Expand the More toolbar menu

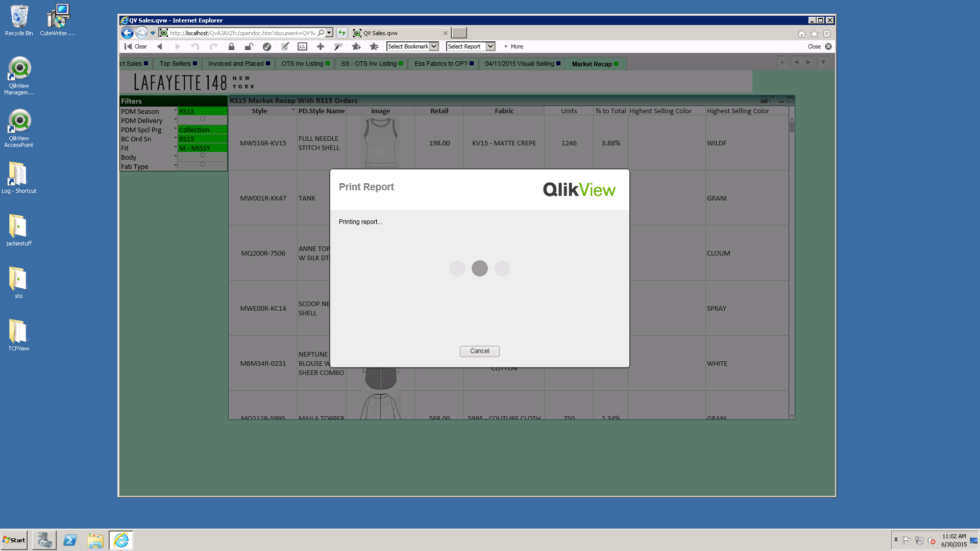click(x=513, y=46)
